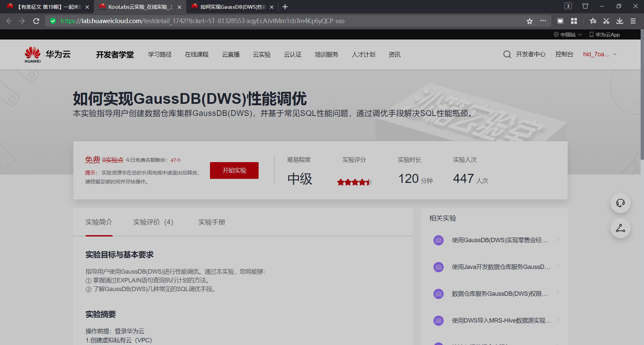Open the 云认证 menu item
Viewport: 644px width, 345px height.
pos(293,54)
